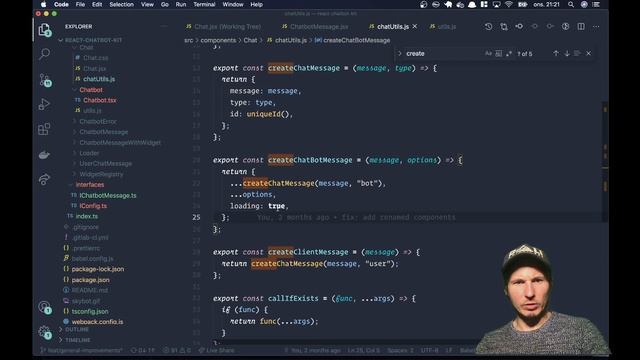
Task: Open the Accounts menu in activity bar
Action: [44, 307]
